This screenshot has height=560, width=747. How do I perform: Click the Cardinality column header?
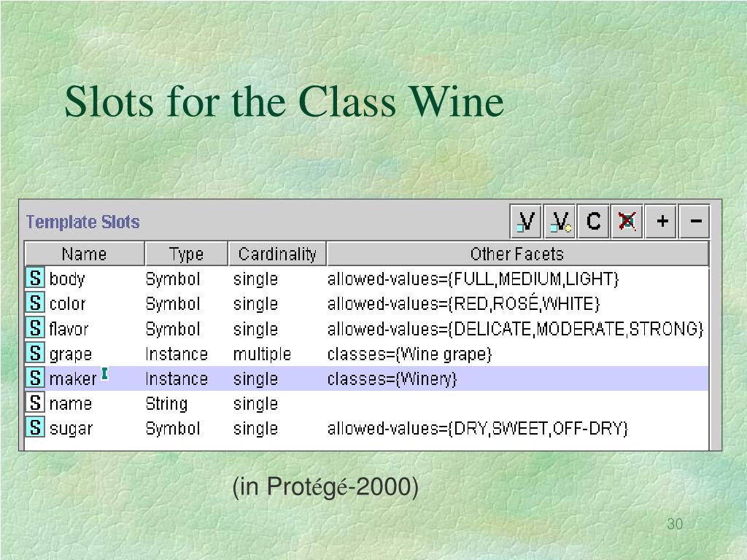(x=277, y=254)
